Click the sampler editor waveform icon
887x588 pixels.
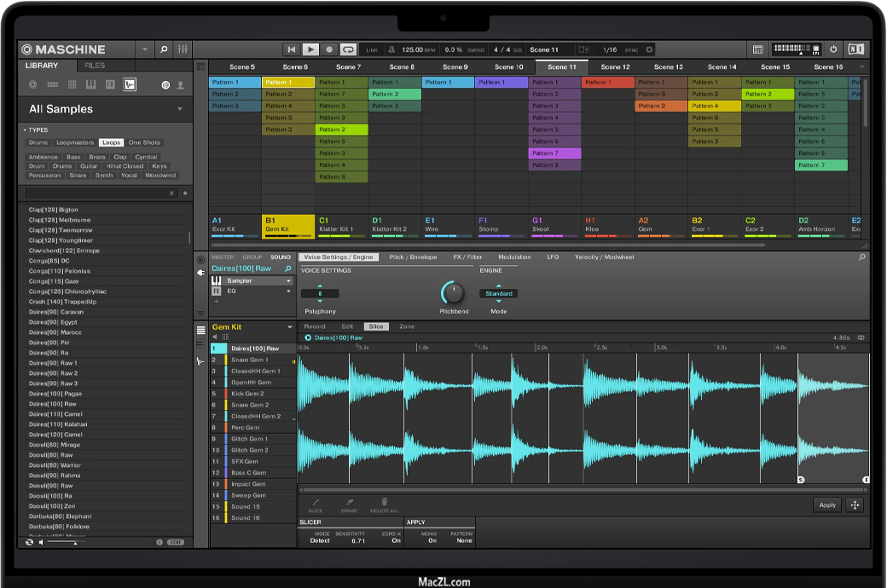(x=200, y=361)
